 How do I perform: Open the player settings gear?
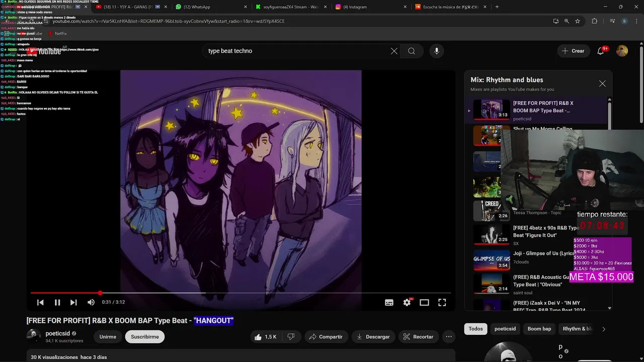(407, 302)
